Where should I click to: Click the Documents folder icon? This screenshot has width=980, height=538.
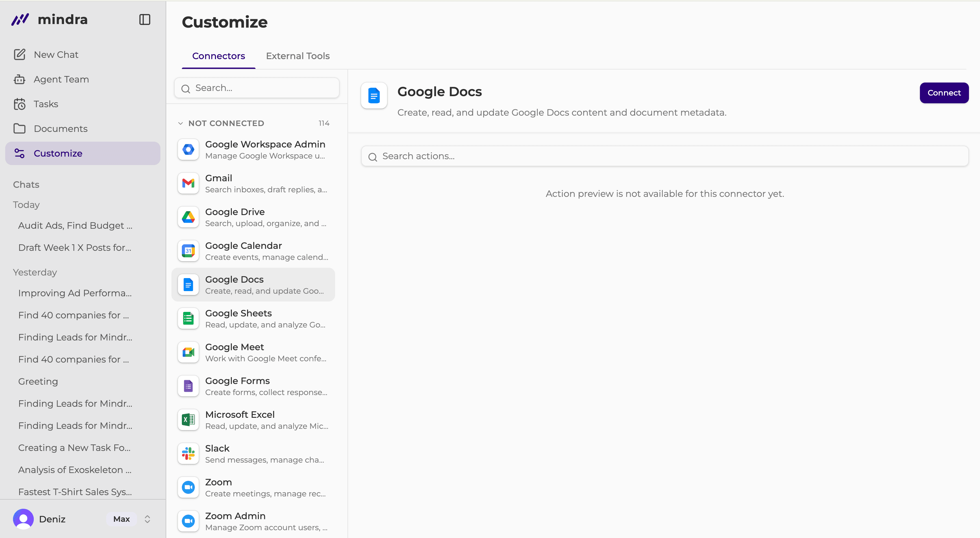19,129
